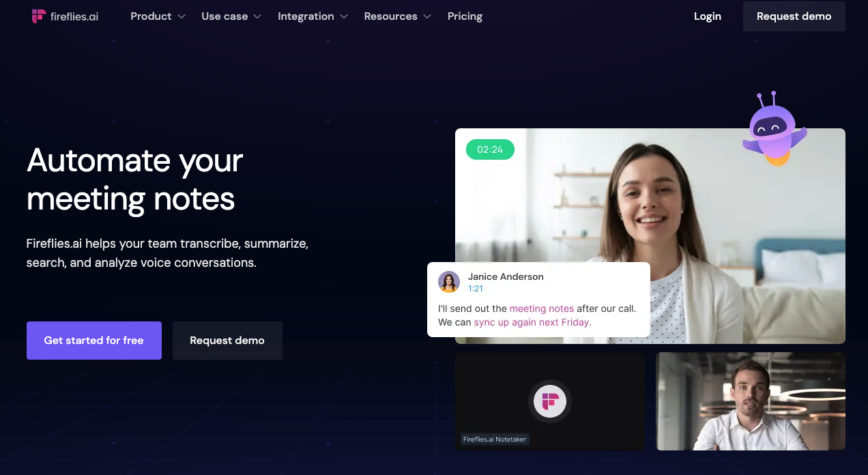Click the highlighted 'meeting notes' transcript link
This screenshot has height=475, width=868.
click(x=542, y=308)
